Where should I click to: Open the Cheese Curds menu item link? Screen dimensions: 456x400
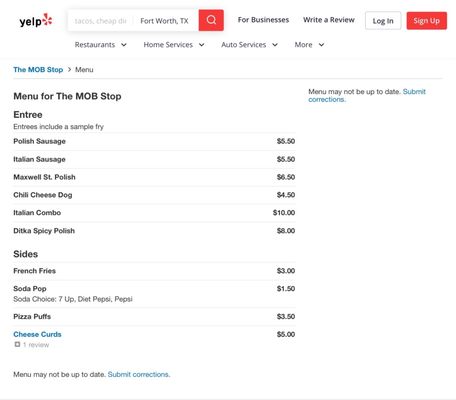(x=37, y=334)
